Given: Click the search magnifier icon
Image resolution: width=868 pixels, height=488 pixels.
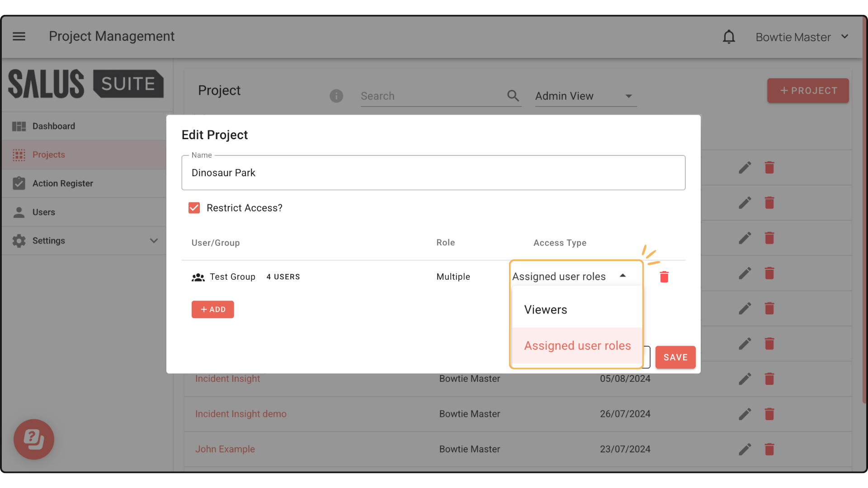Looking at the screenshot, I should pyautogui.click(x=513, y=96).
